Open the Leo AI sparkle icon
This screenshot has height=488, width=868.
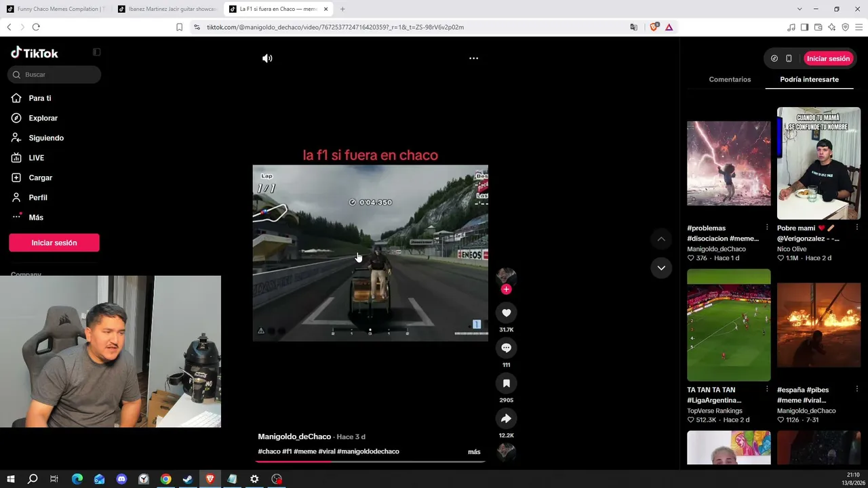(832, 27)
